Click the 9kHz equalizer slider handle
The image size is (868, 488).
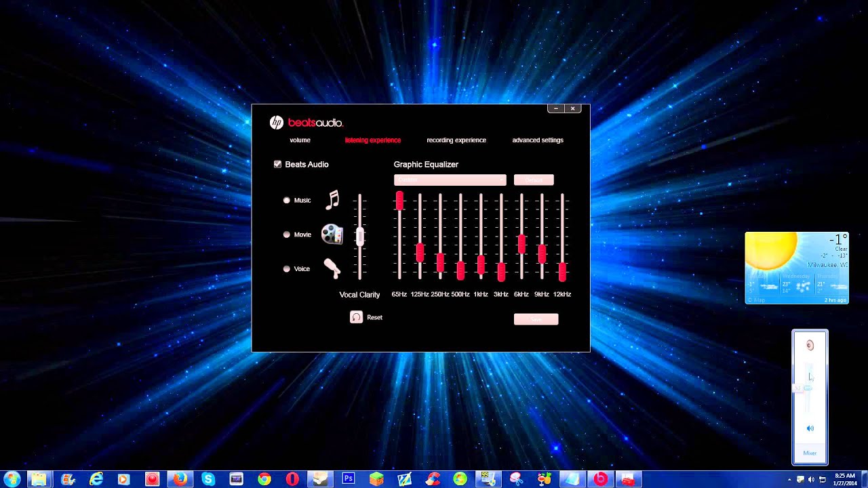point(542,254)
